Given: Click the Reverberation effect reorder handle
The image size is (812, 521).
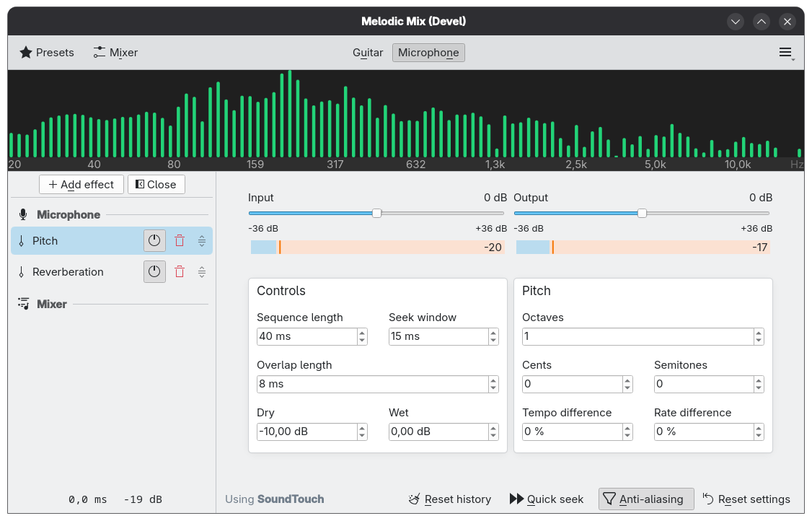Looking at the screenshot, I should 202,272.
